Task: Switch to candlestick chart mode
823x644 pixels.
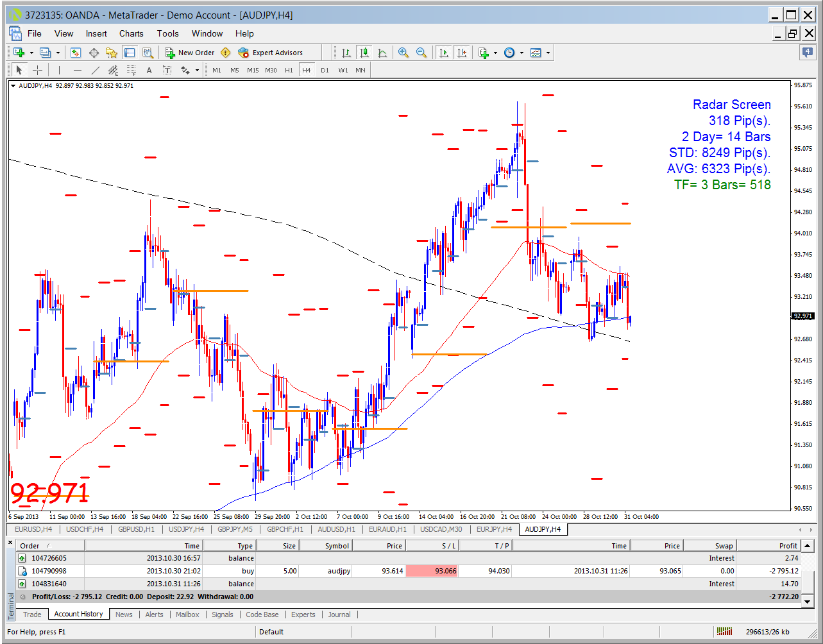Action: [364, 53]
